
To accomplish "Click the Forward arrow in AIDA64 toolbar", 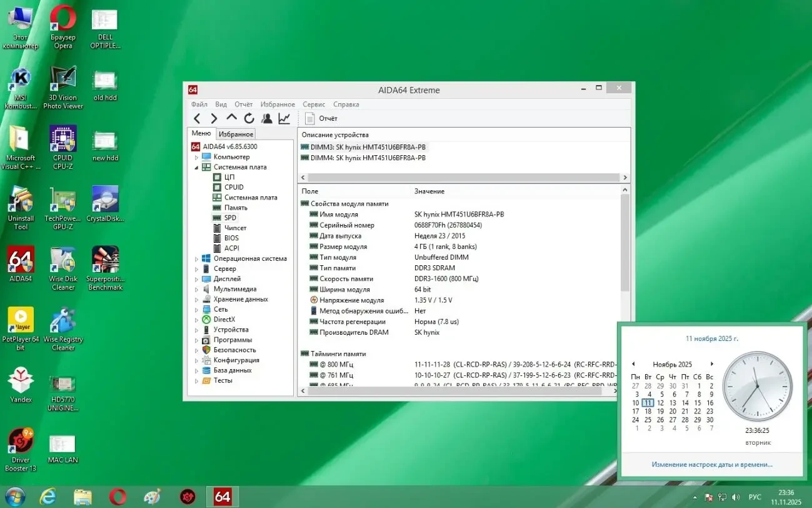I will (x=214, y=118).
